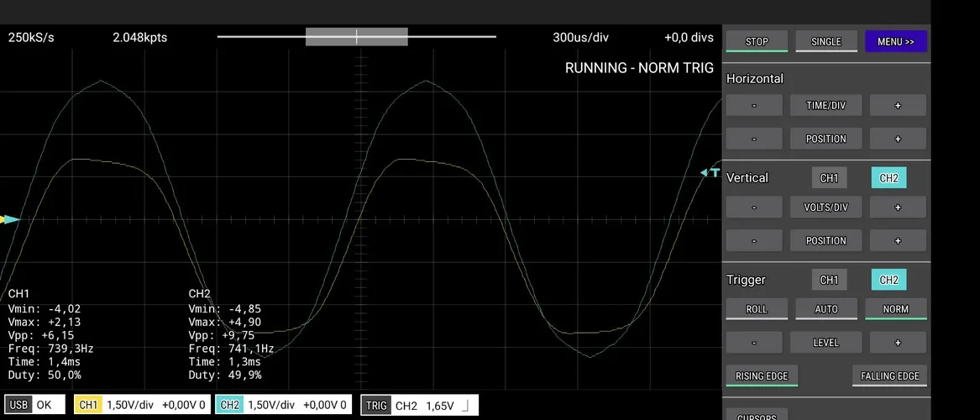980x420 pixels.
Task: Click the CH1 Vpp: +6,15 measurement
Action: click(x=40, y=335)
